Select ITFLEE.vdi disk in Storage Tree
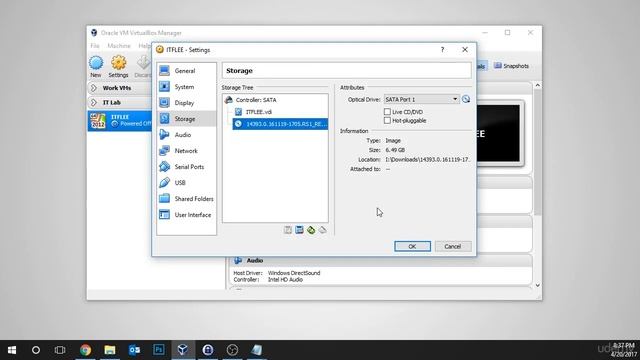Image resolution: width=640 pixels, height=360 pixels. pos(259,111)
